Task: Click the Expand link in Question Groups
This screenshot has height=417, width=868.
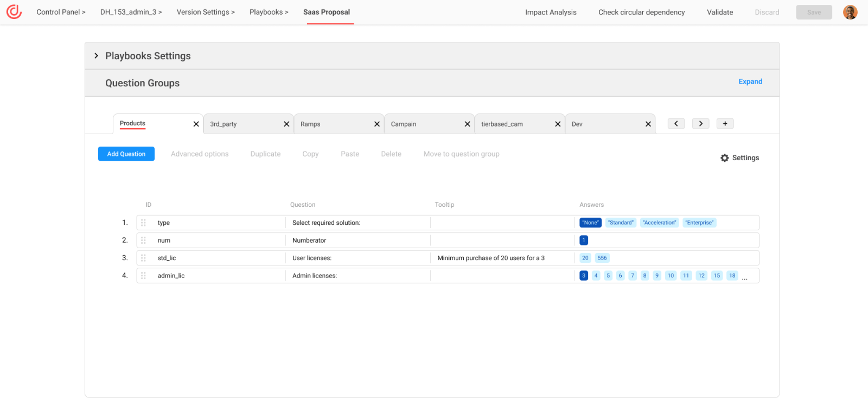Action: point(750,81)
